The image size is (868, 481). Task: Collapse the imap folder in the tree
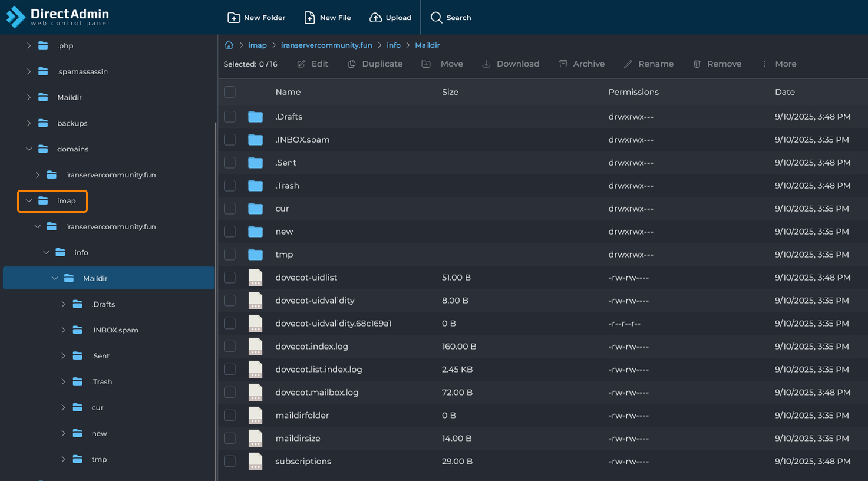click(29, 201)
